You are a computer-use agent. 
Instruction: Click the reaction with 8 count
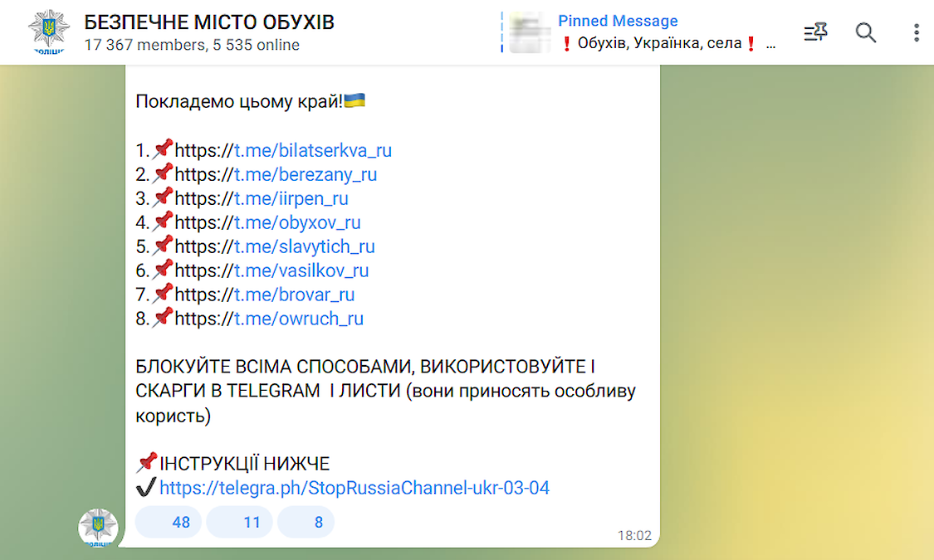tap(306, 522)
